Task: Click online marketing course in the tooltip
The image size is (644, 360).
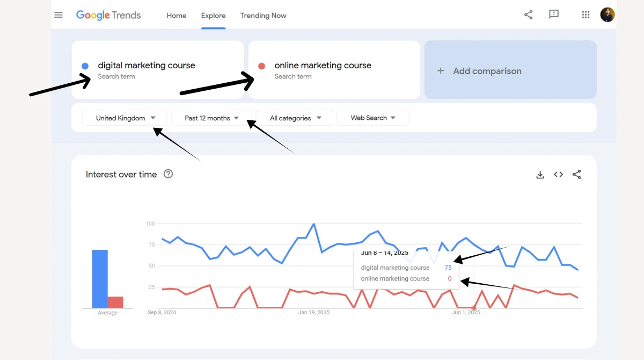Action: [x=396, y=278]
